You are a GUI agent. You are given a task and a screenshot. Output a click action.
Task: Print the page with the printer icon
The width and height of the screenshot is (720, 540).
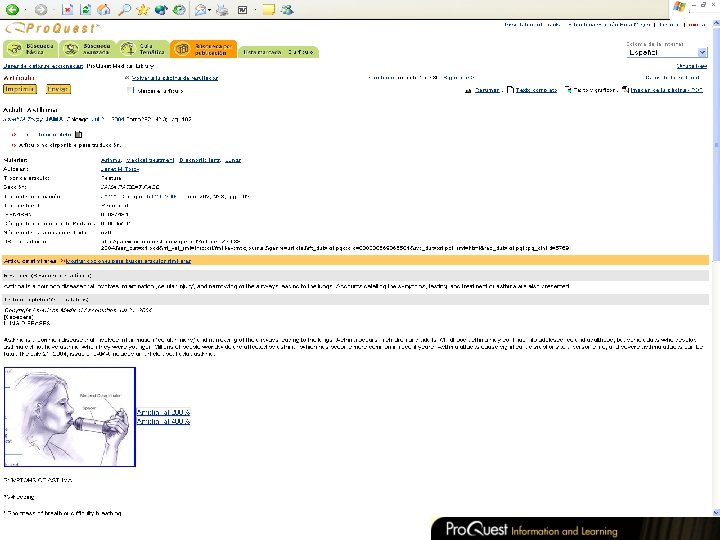click(222, 9)
